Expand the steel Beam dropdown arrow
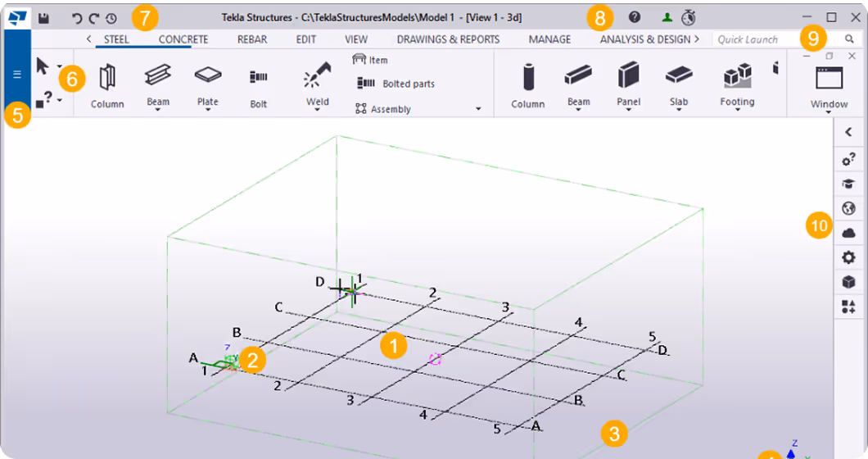The height and width of the screenshot is (459, 868). (x=158, y=111)
